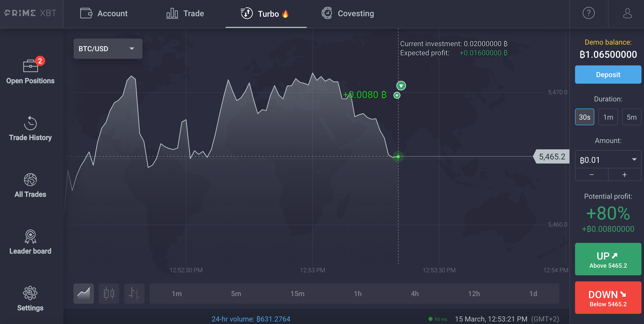Switch to bar chart view
This screenshot has width=644, height=324.
tap(134, 294)
